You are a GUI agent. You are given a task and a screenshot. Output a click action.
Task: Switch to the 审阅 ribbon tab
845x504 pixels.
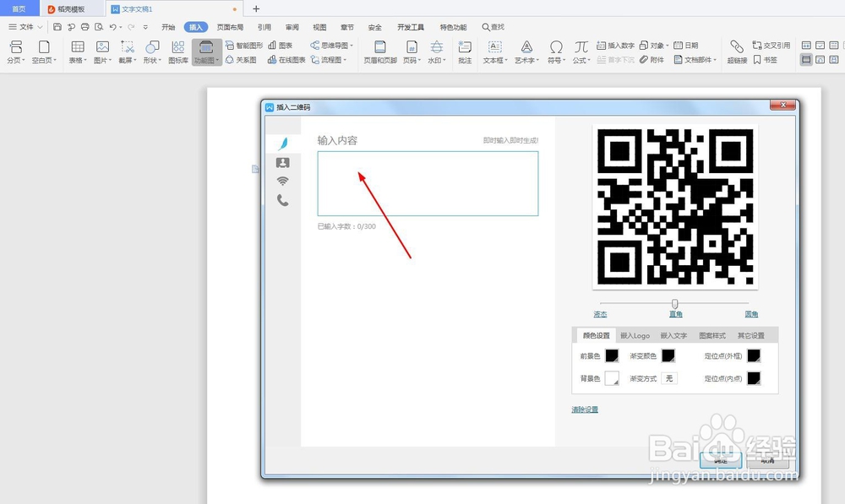coord(292,27)
